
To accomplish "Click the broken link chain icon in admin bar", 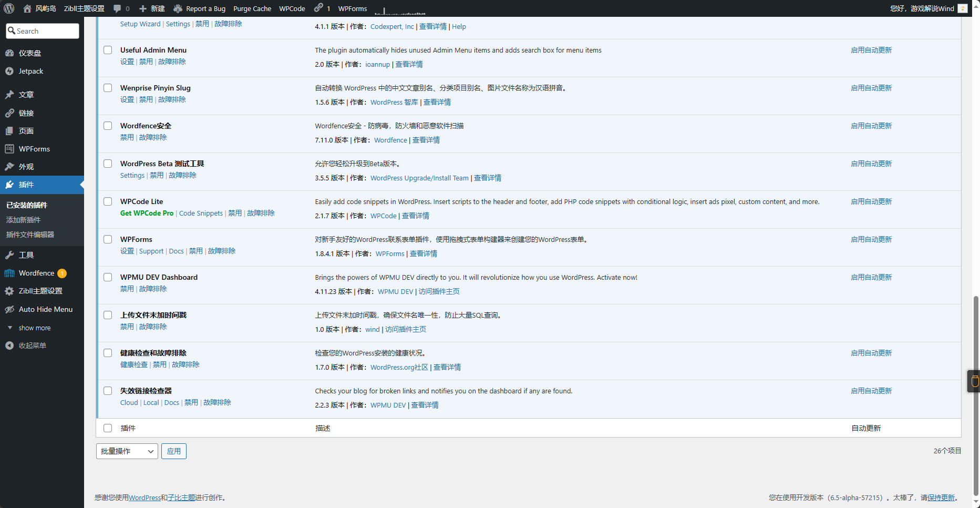I will tap(318, 8).
